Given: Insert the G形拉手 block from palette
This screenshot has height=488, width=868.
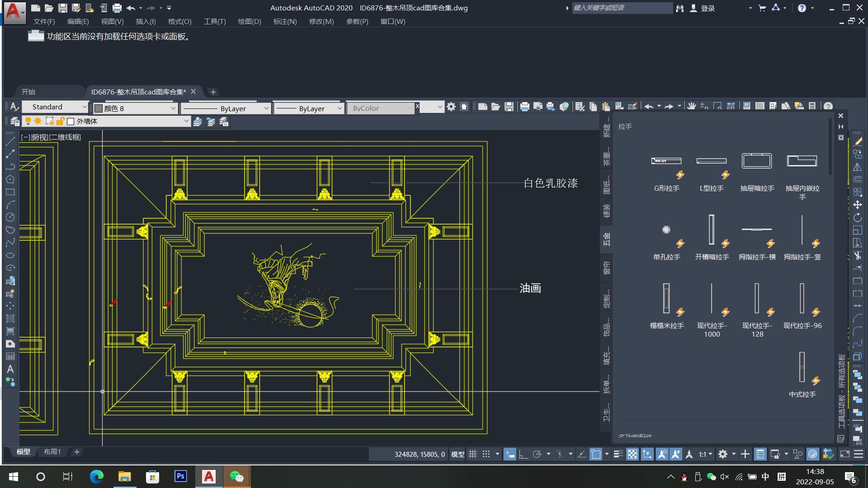Looking at the screenshot, I should tap(666, 161).
